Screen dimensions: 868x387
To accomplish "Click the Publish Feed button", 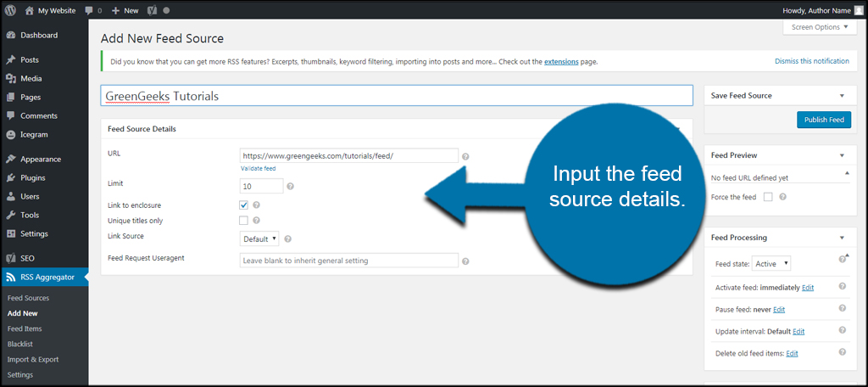I will point(824,120).
